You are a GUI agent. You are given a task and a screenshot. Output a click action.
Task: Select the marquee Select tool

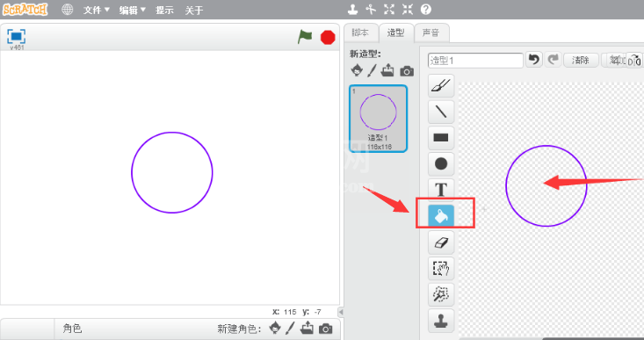(441, 268)
